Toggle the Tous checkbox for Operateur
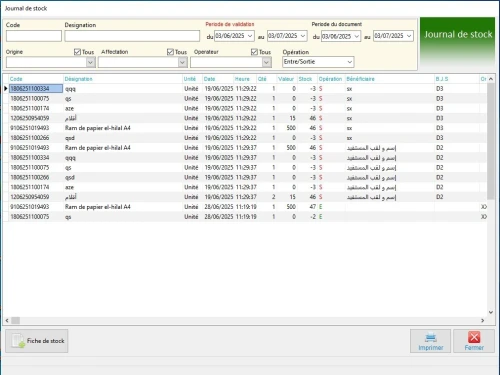The width and height of the screenshot is (500, 375). coord(254,52)
